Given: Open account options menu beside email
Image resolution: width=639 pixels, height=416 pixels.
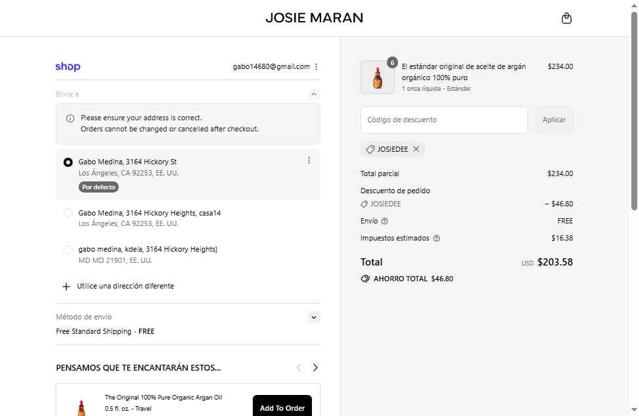Looking at the screenshot, I should click(x=316, y=66).
